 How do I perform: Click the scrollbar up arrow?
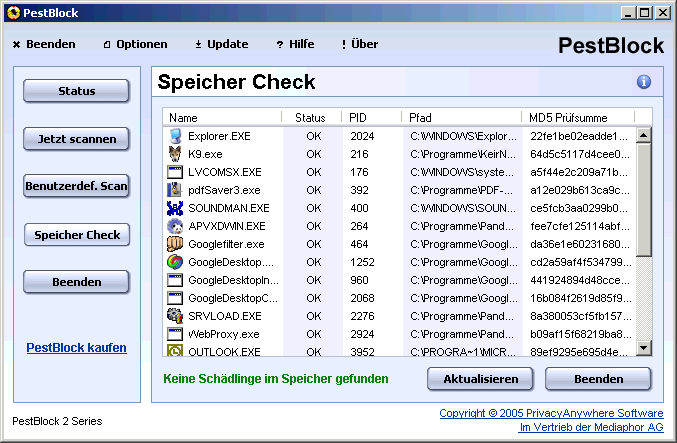tap(644, 136)
